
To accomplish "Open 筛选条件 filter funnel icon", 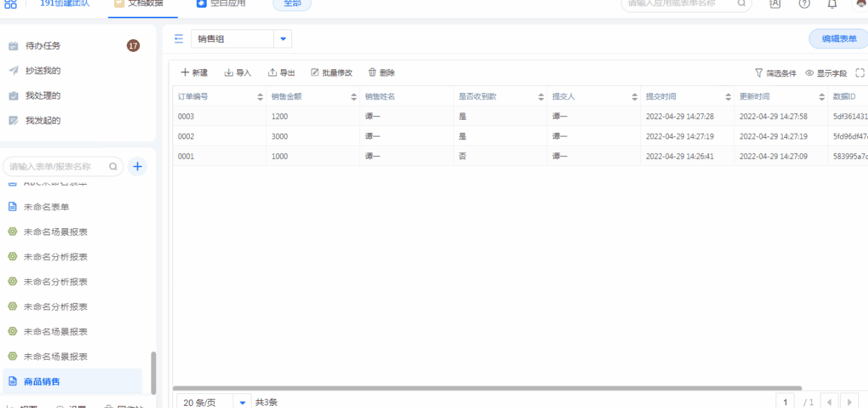I will pos(759,73).
